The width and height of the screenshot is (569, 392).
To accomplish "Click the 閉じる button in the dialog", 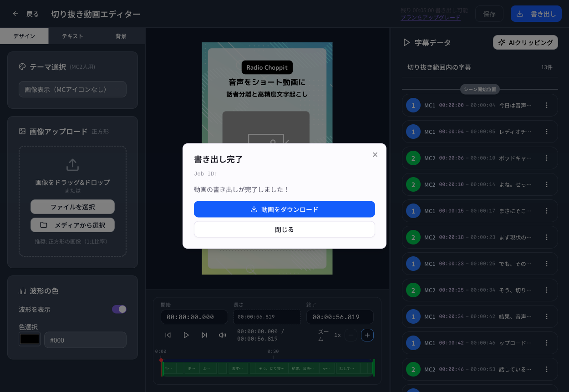I will point(284,229).
